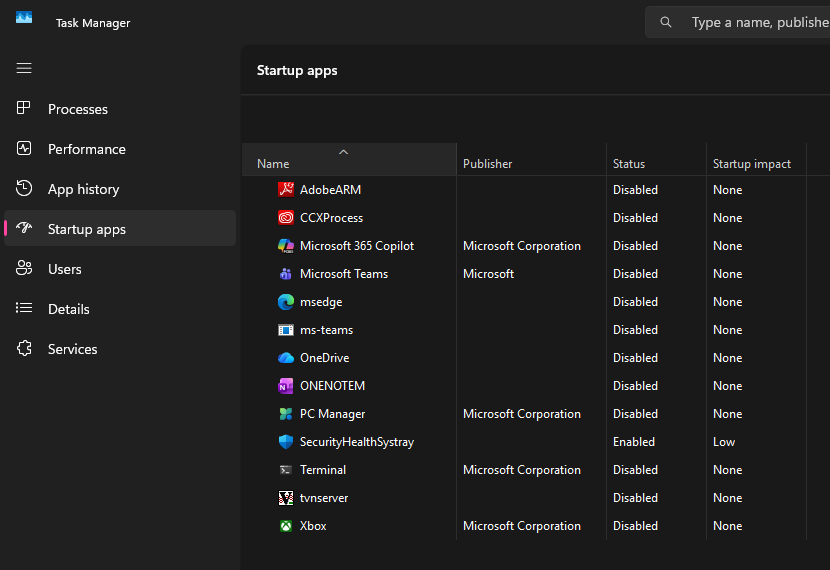
Task: Click the Xbox app icon
Action: [x=285, y=525]
